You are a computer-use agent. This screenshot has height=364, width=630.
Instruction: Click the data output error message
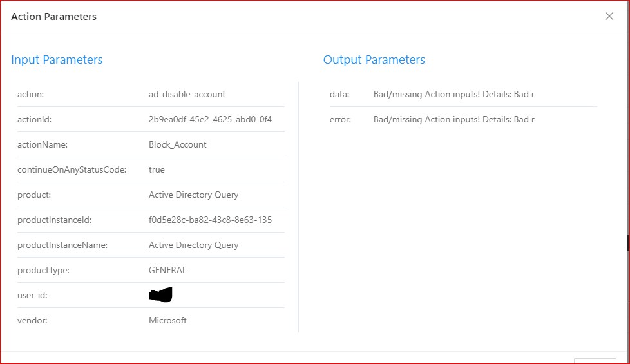453,94
